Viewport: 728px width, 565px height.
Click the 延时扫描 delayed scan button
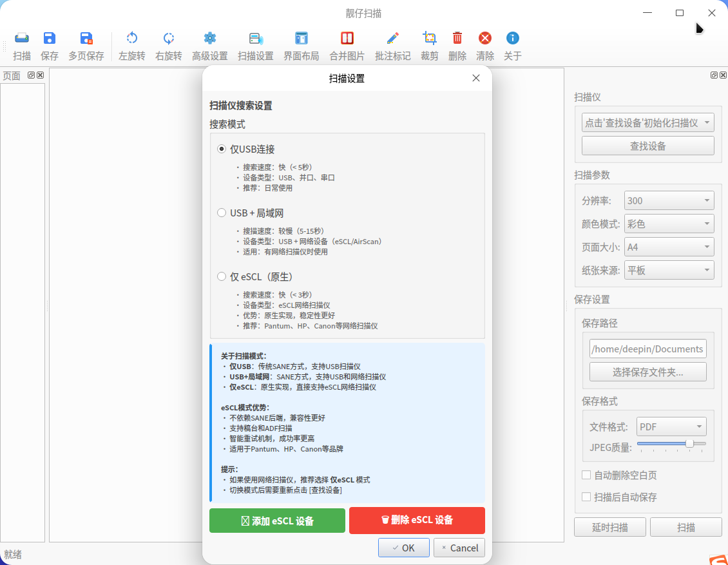pos(610,528)
